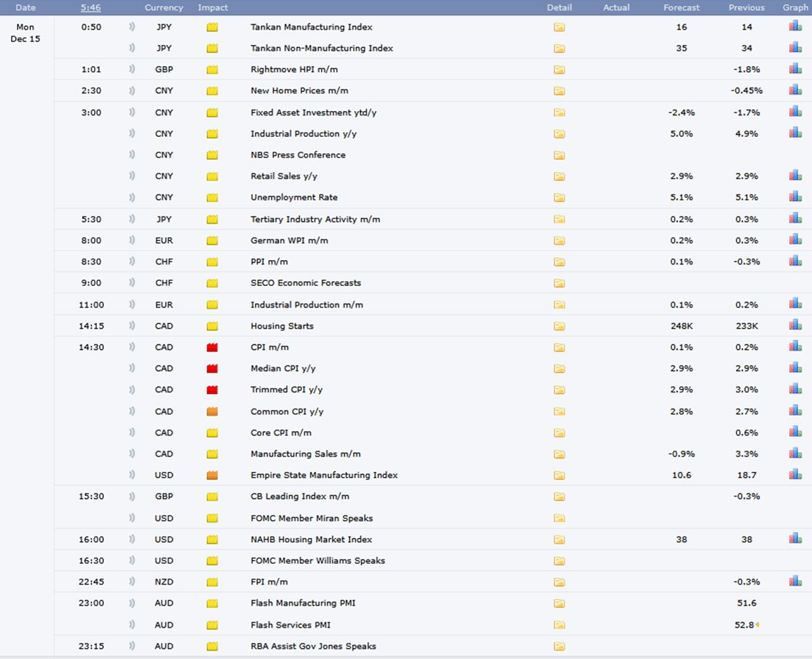Click the 5:46 time link in header
812x659 pixels.
click(91, 8)
